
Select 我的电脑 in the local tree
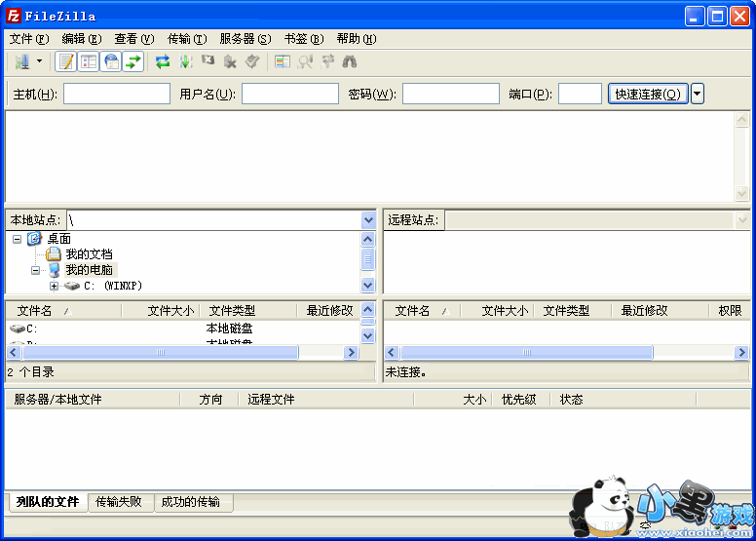(x=90, y=270)
